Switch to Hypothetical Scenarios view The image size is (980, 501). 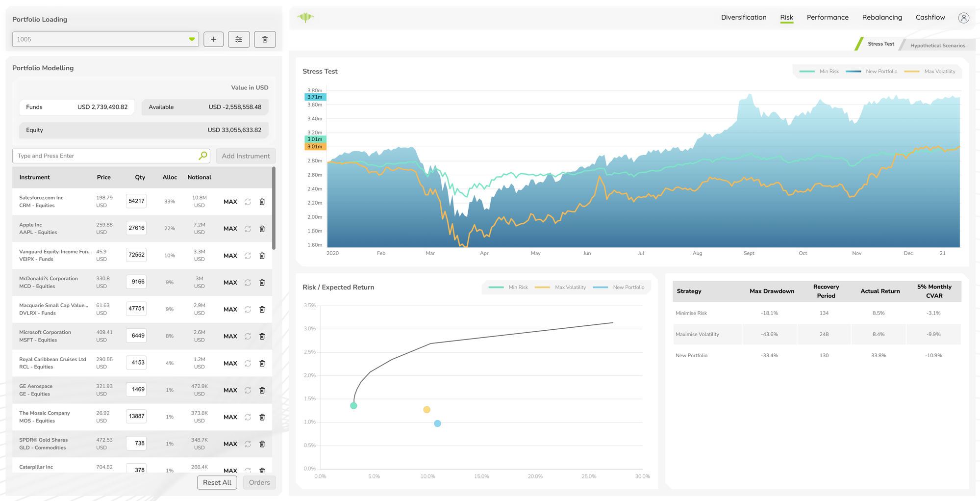[x=937, y=45]
